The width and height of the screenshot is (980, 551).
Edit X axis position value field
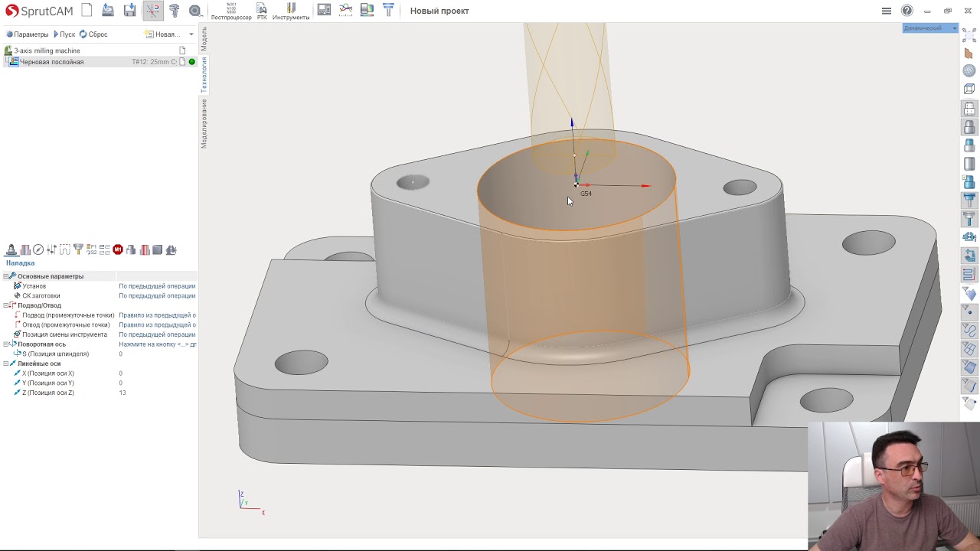[x=157, y=373]
